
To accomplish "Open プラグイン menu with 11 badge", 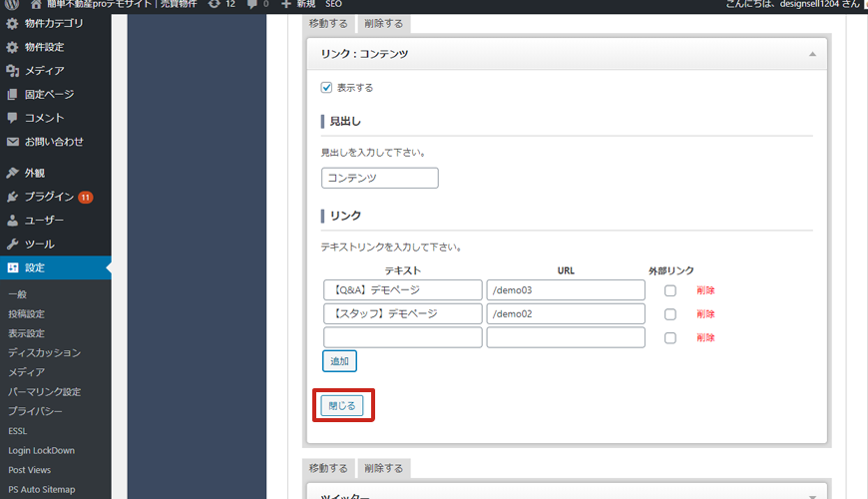I will [49, 197].
